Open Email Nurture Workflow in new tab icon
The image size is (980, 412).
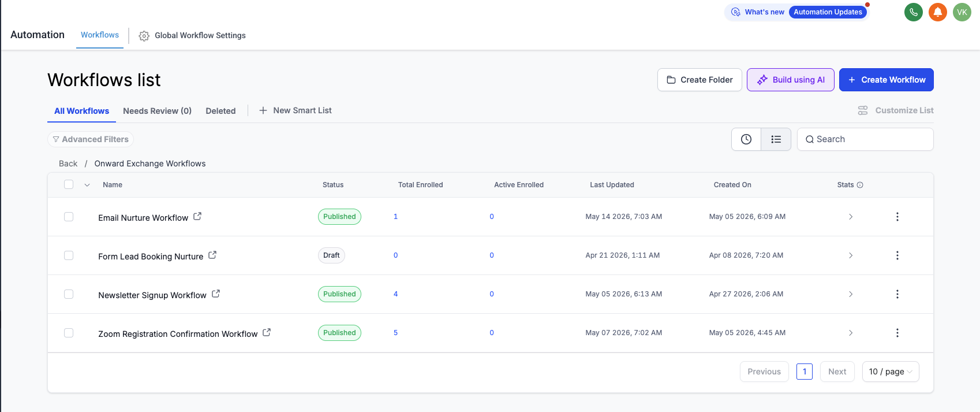coord(197,216)
